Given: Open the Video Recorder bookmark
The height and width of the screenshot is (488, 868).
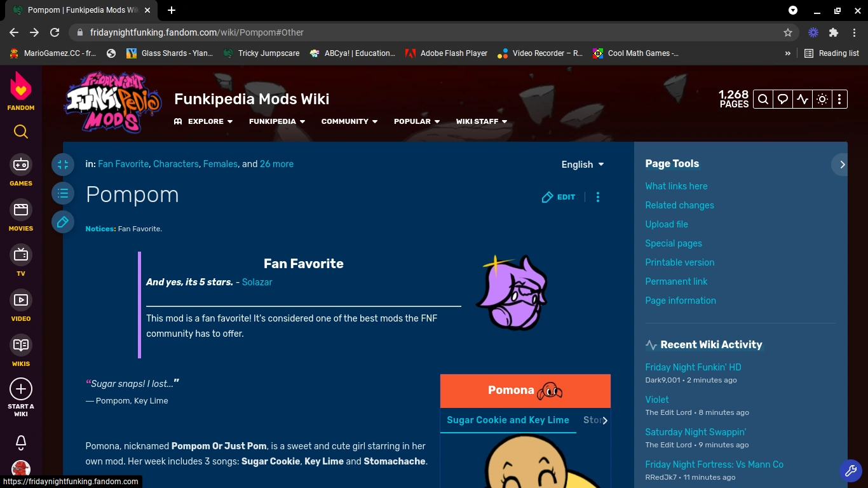Looking at the screenshot, I should click(540, 53).
